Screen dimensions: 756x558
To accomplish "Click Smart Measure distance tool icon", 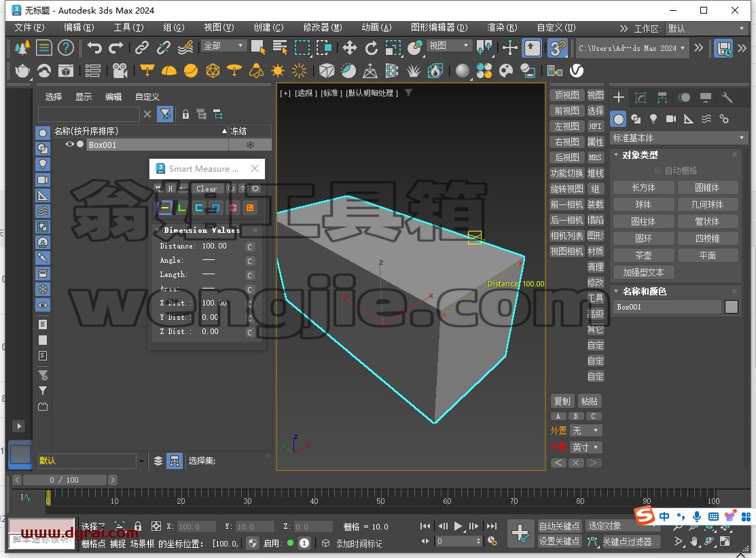I will click(165, 208).
